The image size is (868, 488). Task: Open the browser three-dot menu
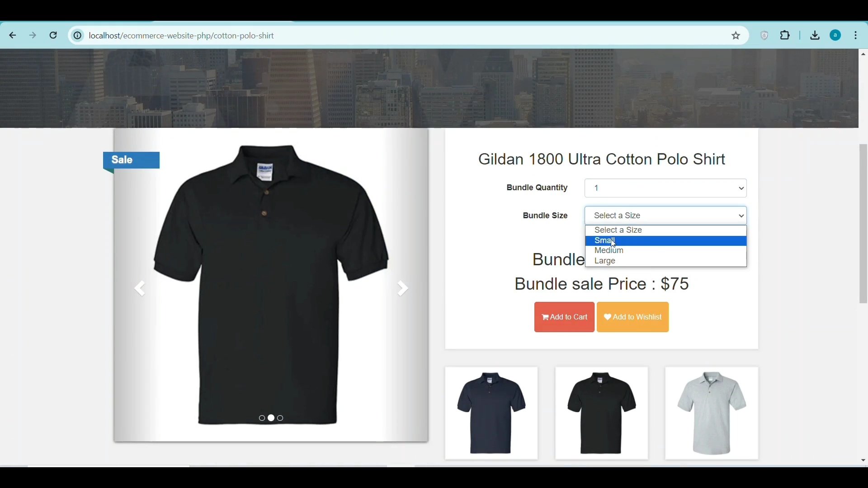(x=856, y=35)
